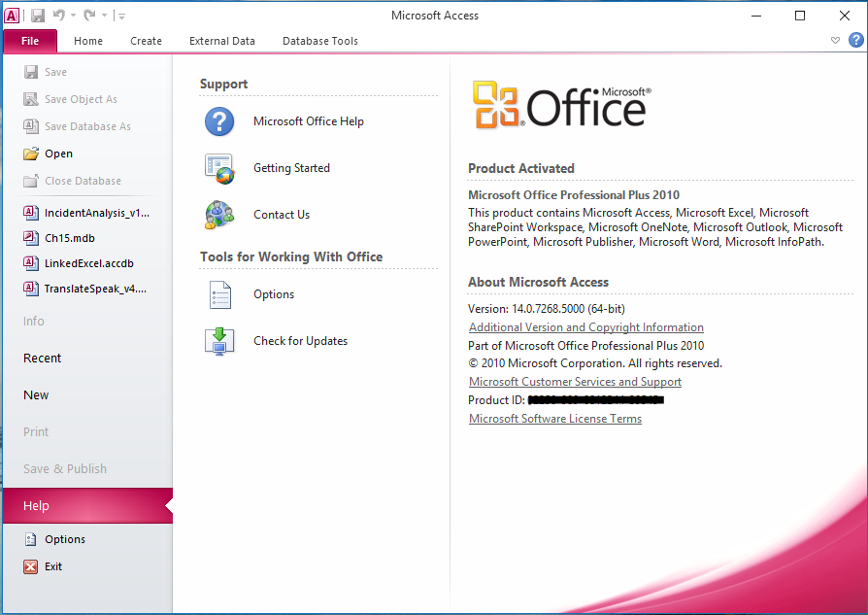Open Microsoft Customer Services and Support link
The image size is (868, 615).
[575, 382]
